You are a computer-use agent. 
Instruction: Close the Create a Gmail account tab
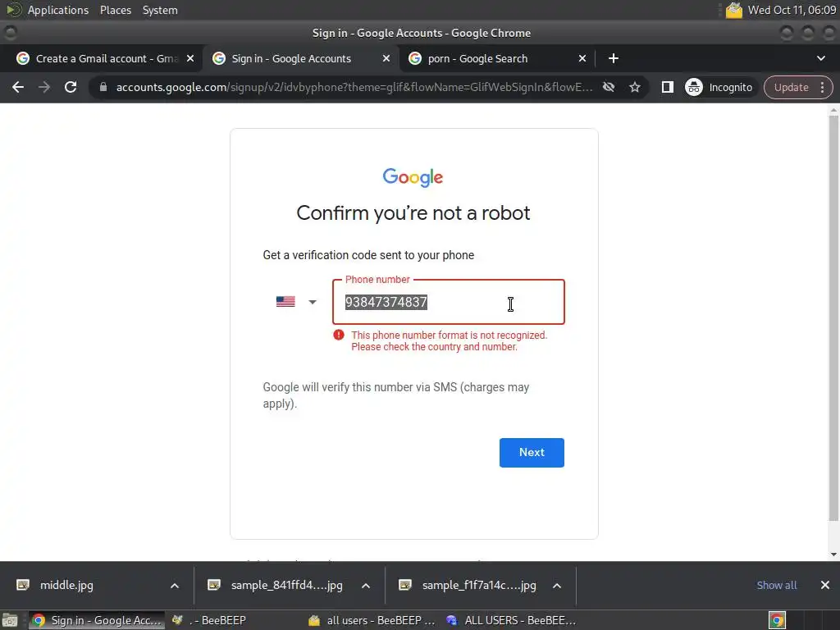tap(190, 58)
